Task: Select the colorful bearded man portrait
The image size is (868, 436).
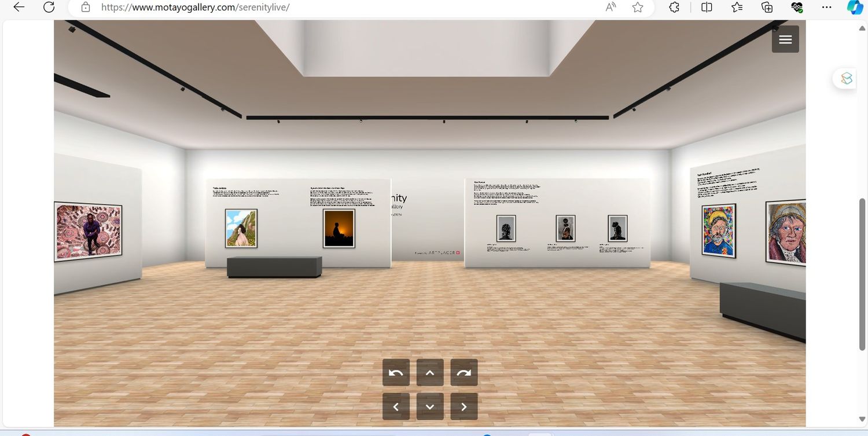Action: 718,230
